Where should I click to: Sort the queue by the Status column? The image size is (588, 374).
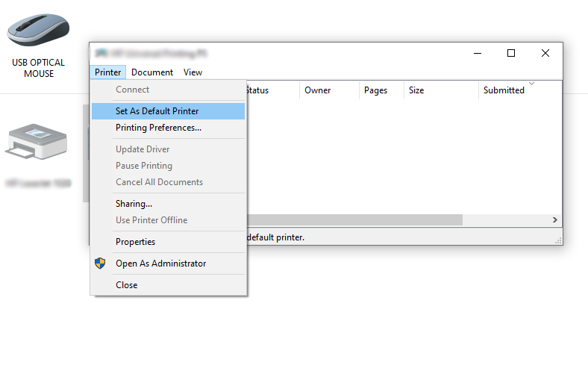click(x=273, y=90)
